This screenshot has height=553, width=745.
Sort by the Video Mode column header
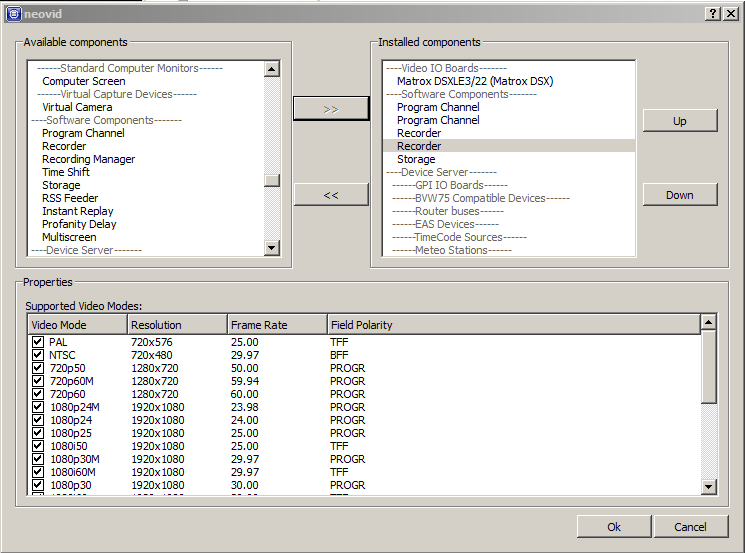[77, 325]
